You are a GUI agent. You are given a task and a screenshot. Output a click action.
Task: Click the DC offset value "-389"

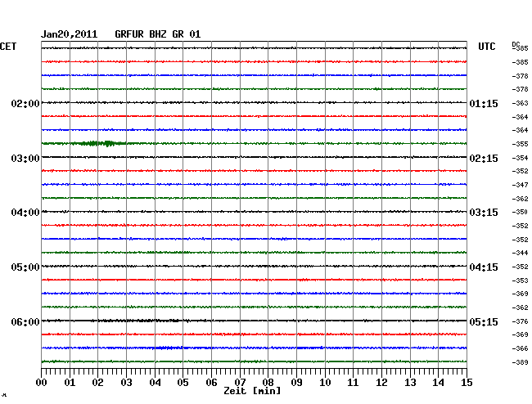[520, 362]
